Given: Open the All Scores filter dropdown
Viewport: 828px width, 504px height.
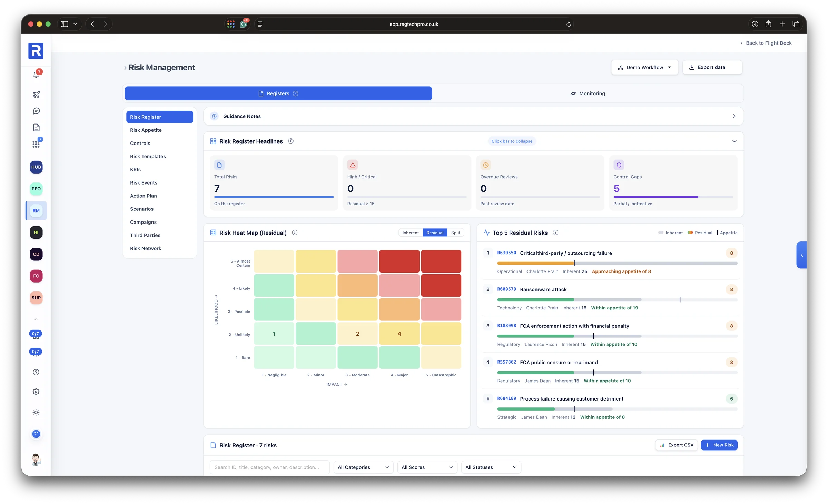Looking at the screenshot, I should pos(427,467).
